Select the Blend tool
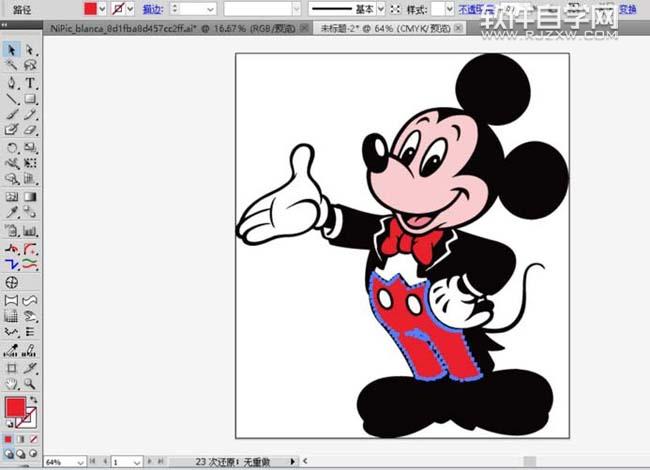This screenshot has width=650, height=470. tap(30, 212)
